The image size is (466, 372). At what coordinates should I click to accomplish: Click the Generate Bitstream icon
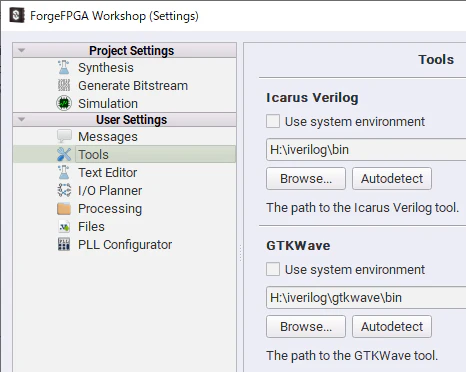coord(64,86)
